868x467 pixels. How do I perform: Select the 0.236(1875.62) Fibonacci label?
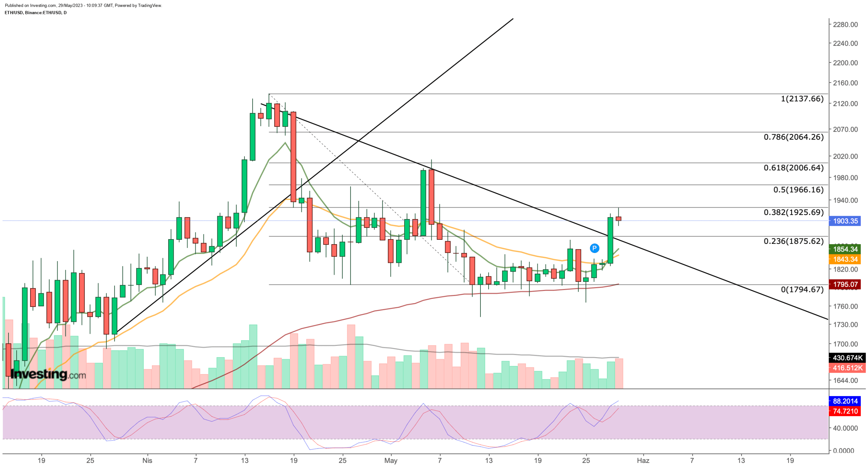click(x=793, y=241)
